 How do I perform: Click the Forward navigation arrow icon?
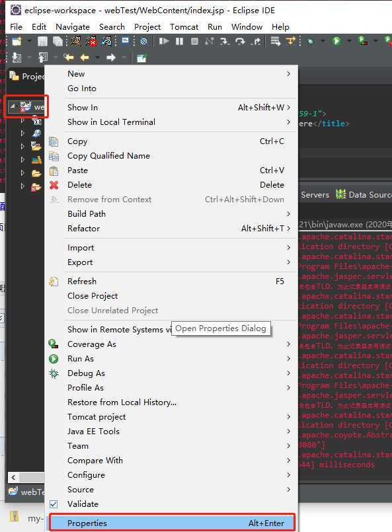point(111,57)
